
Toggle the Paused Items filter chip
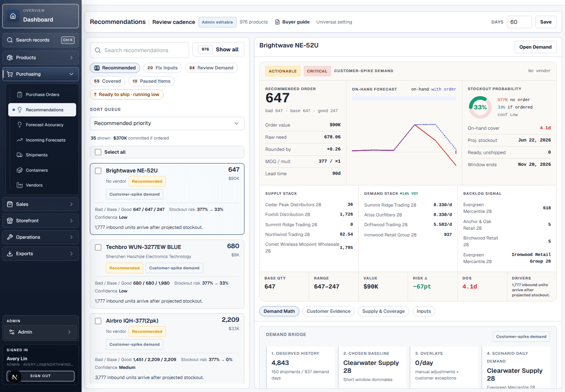click(151, 81)
